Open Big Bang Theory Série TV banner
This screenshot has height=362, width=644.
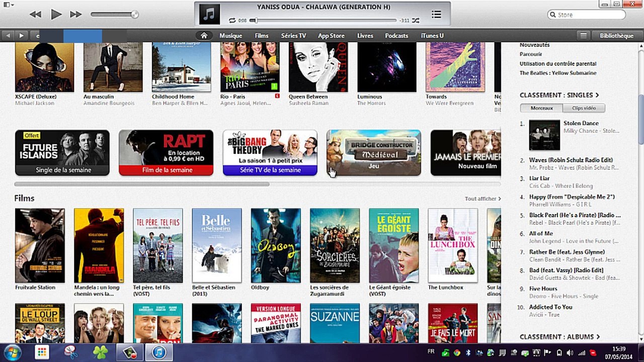270,153
